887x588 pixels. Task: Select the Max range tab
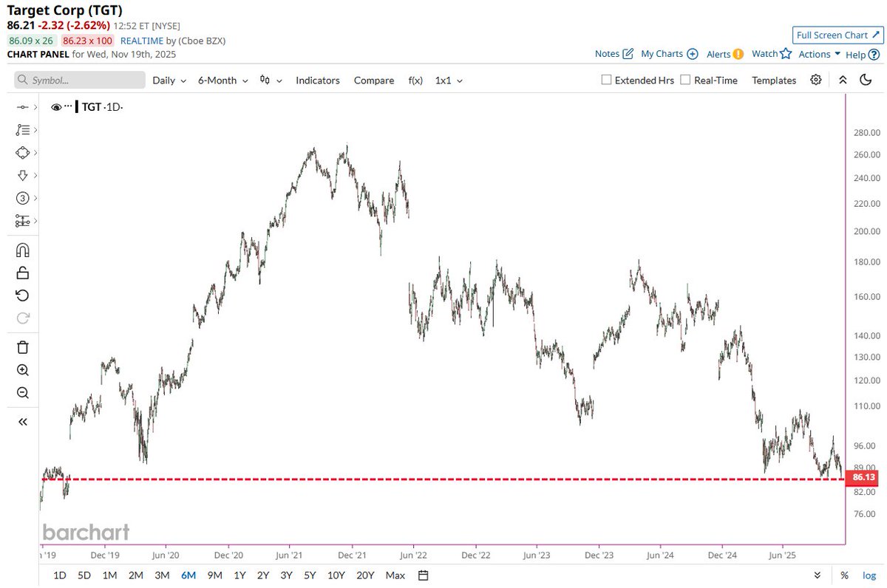[395, 575]
